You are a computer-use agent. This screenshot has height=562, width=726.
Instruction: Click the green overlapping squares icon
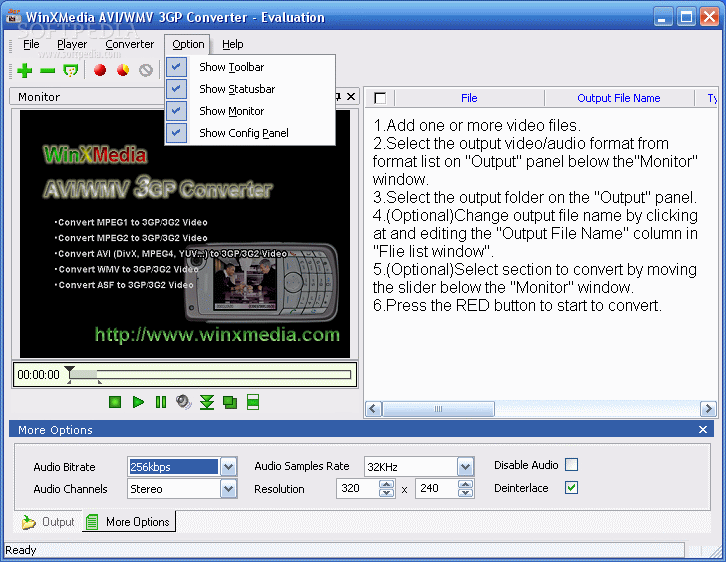pos(230,402)
